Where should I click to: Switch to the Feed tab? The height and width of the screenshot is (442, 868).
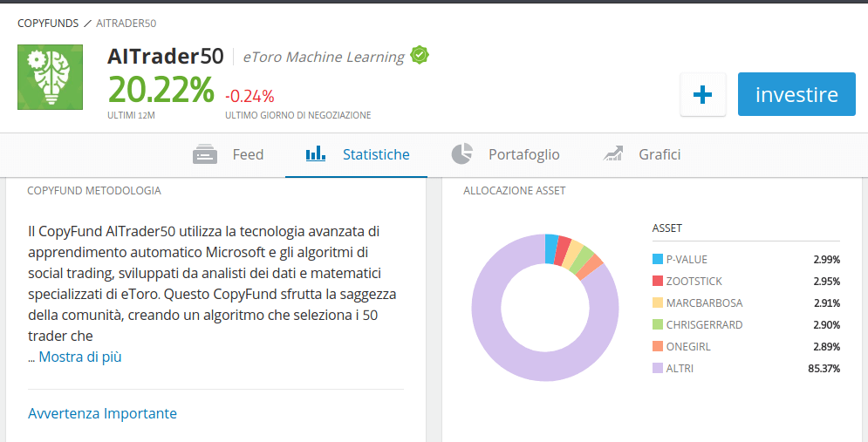pos(247,154)
